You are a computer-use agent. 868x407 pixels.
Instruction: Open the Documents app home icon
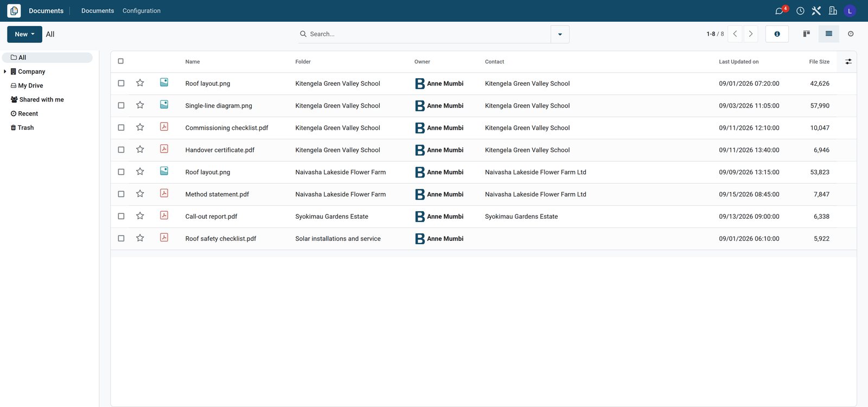point(14,11)
